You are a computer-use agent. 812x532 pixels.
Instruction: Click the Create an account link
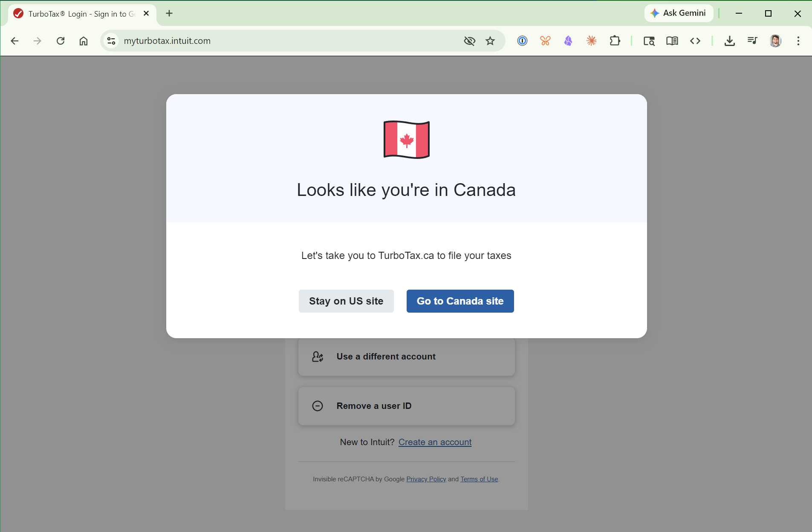click(435, 442)
